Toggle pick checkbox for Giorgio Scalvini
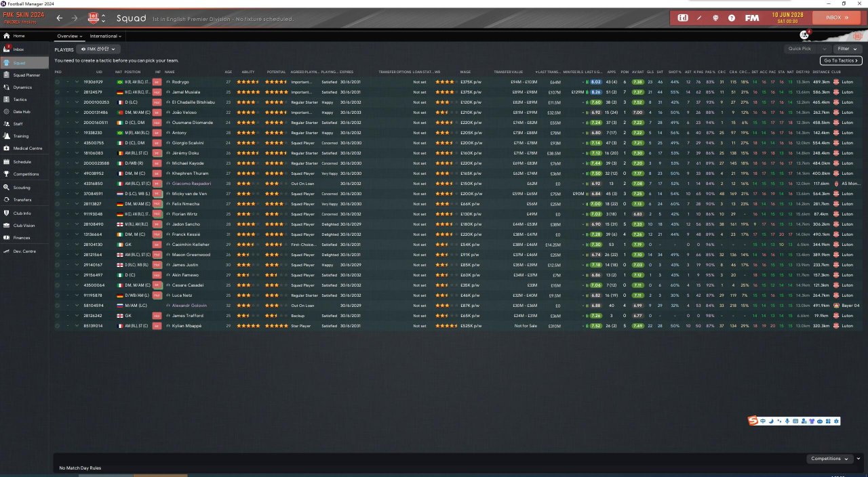This screenshot has width=868, height=477. coord(58,143)
